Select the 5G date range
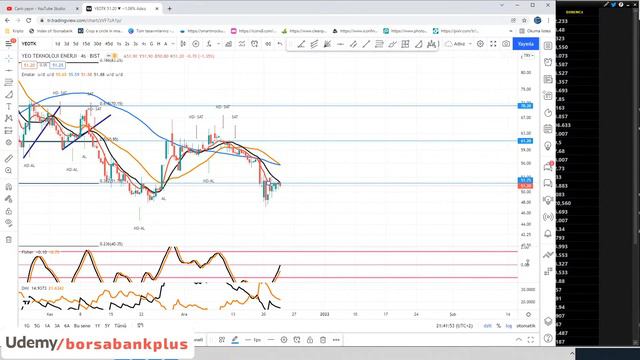The width and height of the screenshot is (640, 360). pos(37,326)
